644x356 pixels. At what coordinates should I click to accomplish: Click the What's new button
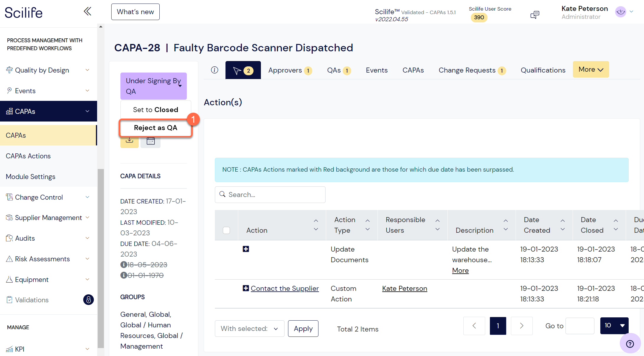tap(135, 12)
